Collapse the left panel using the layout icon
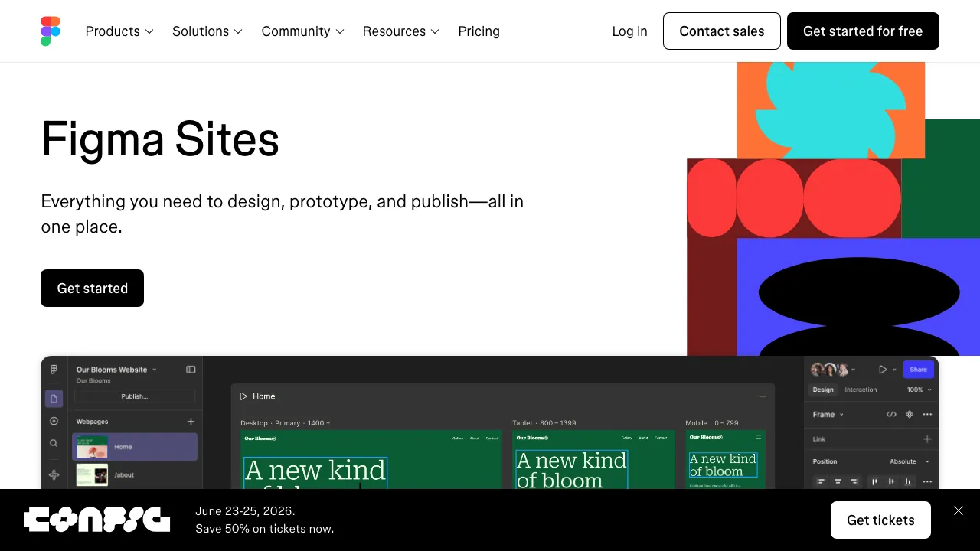This screenshot has height=551, width=980. (191, 369)
